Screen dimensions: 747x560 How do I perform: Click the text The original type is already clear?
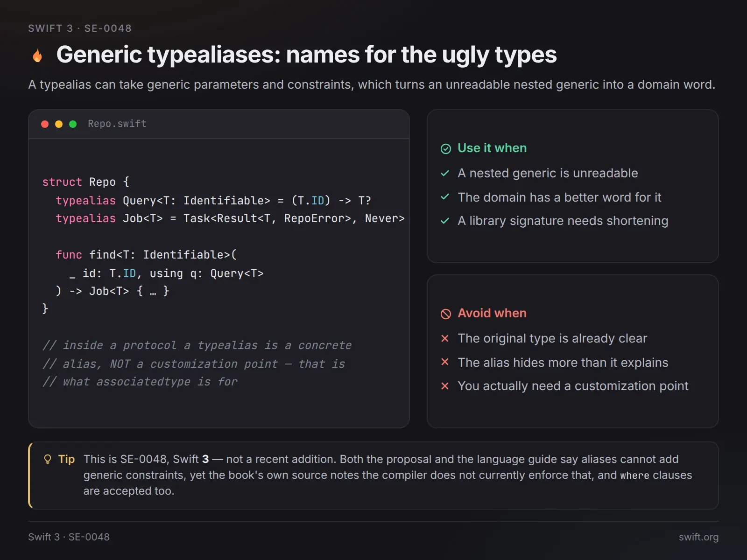coord(552,338)
